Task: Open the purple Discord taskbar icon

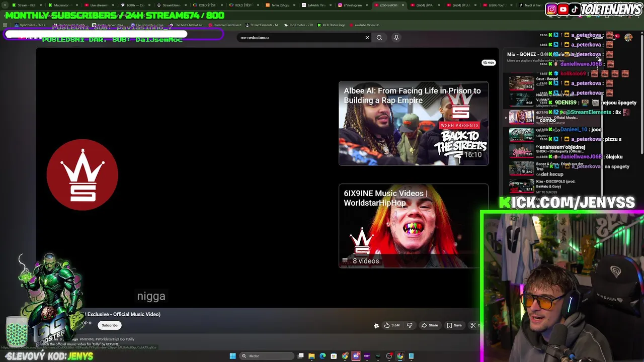Action: click(x=356, y=356)
